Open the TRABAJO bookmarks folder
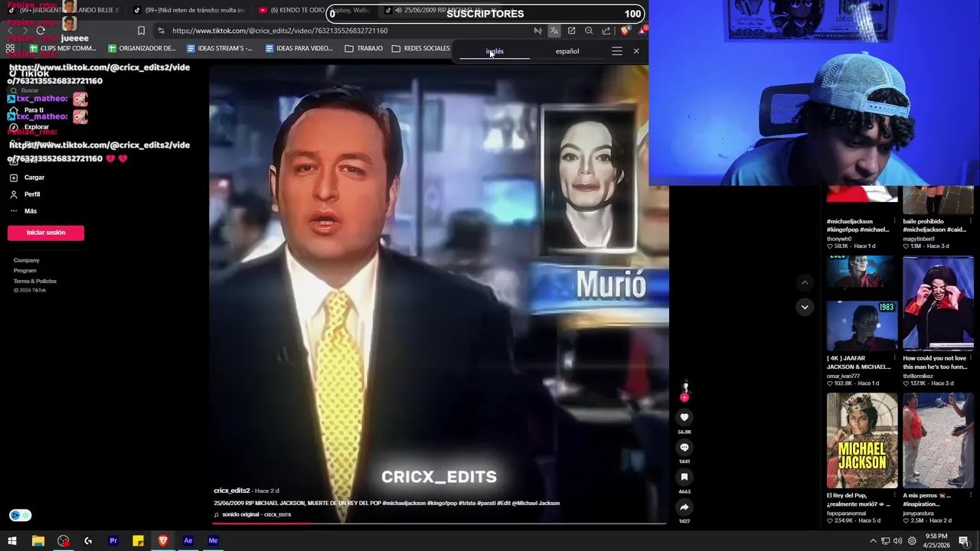The height and width of the screenshot is (551, 980). 364,48
